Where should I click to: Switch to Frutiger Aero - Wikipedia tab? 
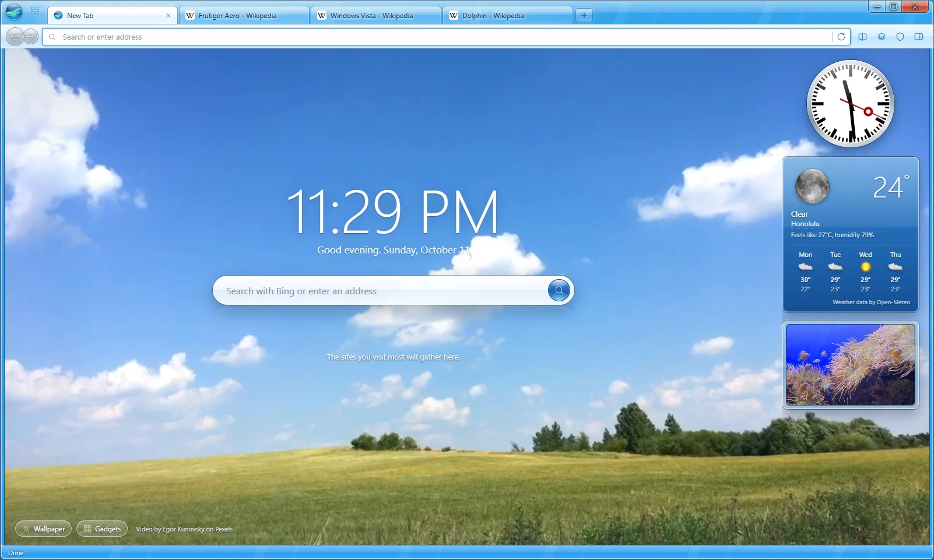coord(244,16)
